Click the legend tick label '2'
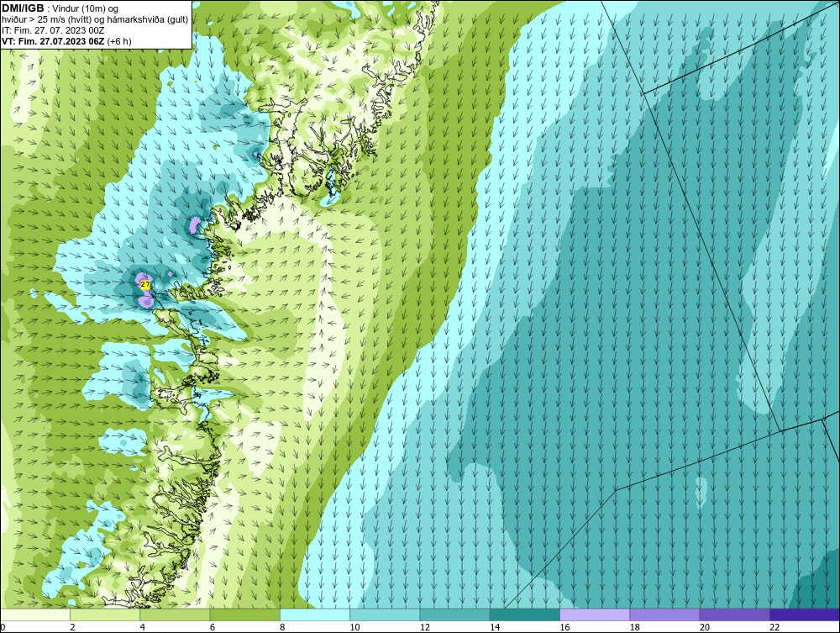This screenshot has height=633, width=840. 72,627
